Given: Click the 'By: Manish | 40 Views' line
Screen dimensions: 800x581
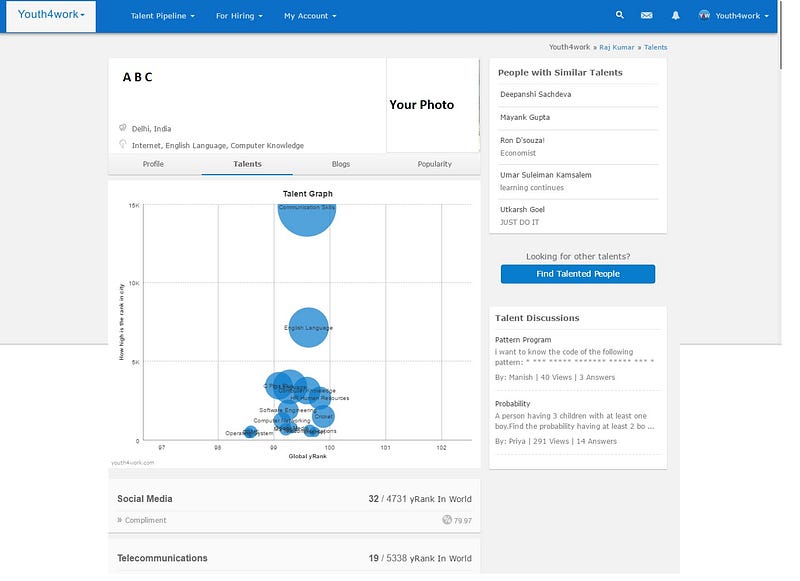Looking at the screenshot, I should point(555,377).
